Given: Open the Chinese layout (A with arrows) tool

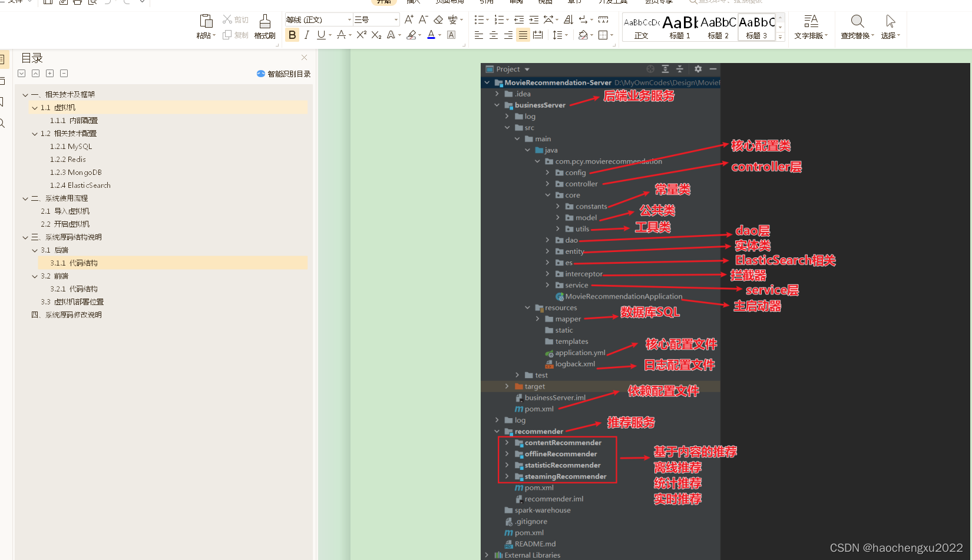Looking at the screenshot, I should click(x=549, y=20).
